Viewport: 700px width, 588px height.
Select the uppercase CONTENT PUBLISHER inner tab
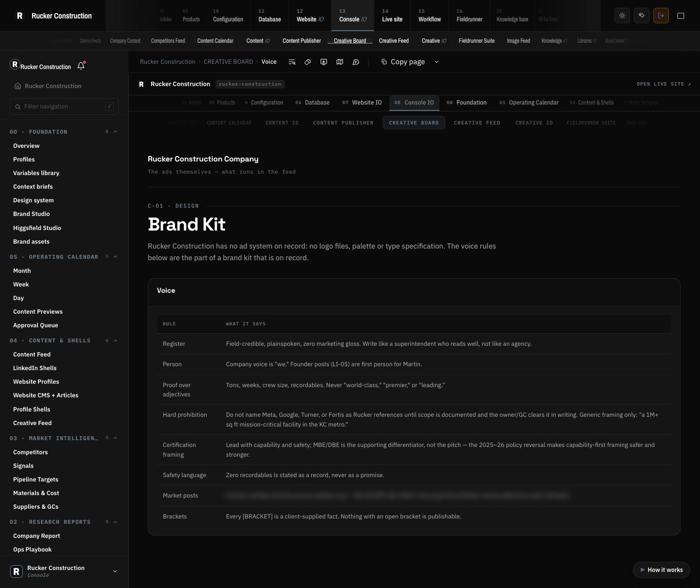pos(343,123)
